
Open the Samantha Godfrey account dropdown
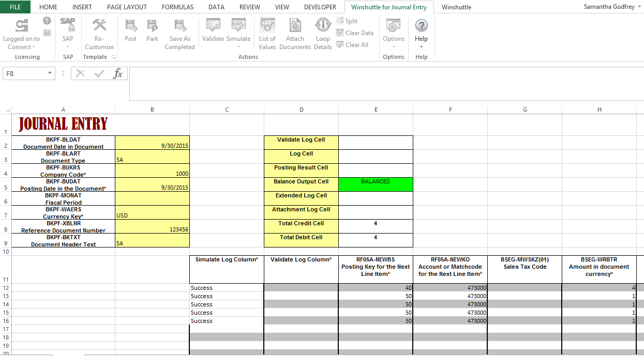pos(612,7)
